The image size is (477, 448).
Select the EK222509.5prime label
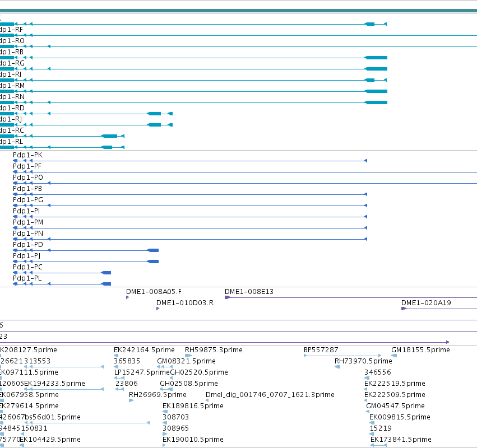tap(395, 395)
